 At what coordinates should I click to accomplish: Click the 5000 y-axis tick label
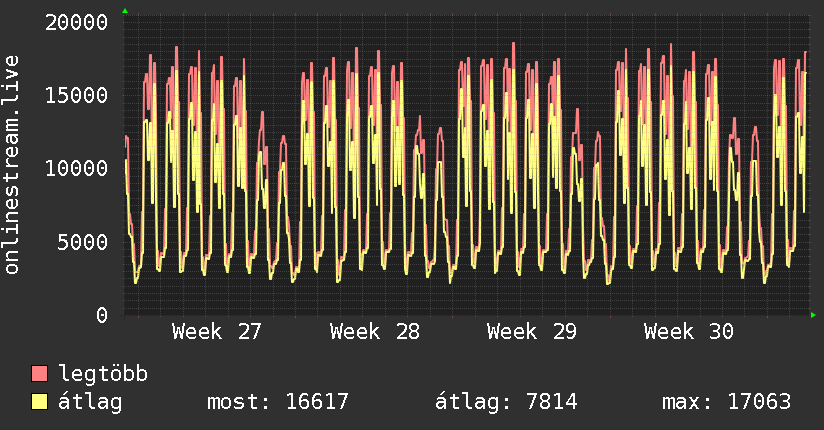83,242
